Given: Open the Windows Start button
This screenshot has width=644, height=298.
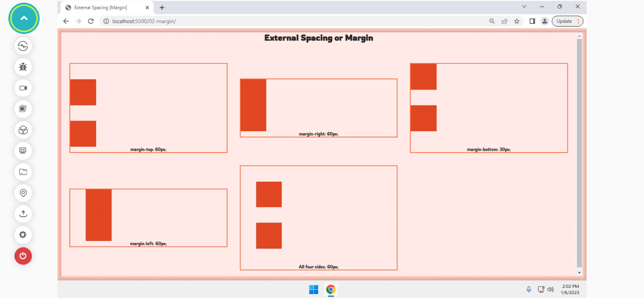Looking at the screenshot, I should [x=314, y=290].
